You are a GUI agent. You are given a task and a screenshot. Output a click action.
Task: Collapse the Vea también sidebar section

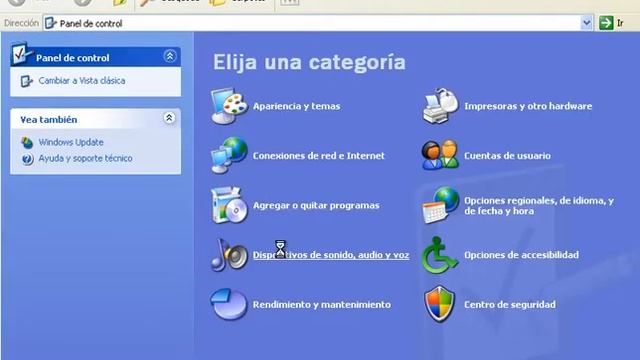169,118
